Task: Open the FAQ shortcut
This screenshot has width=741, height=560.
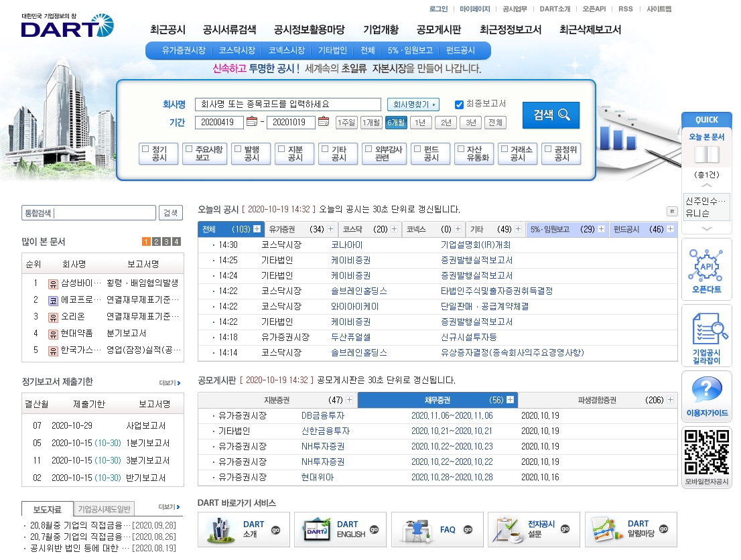Action: [x=437, y=529]
